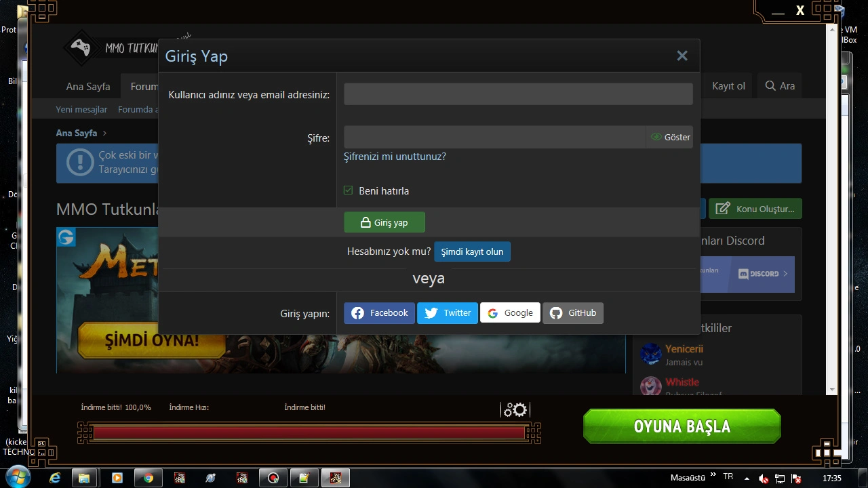Click the taskbar clock showing 17:35

click(x=831, y=478)
